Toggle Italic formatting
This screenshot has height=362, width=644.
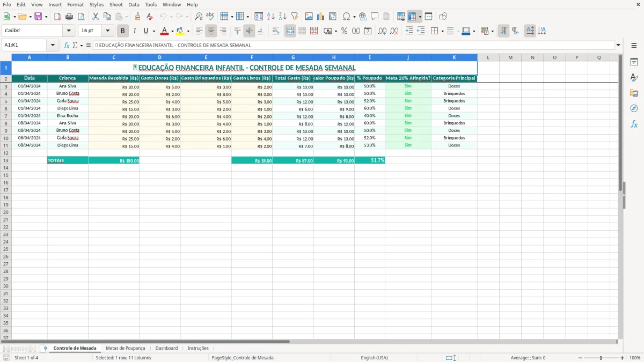[x=134, y=31]
